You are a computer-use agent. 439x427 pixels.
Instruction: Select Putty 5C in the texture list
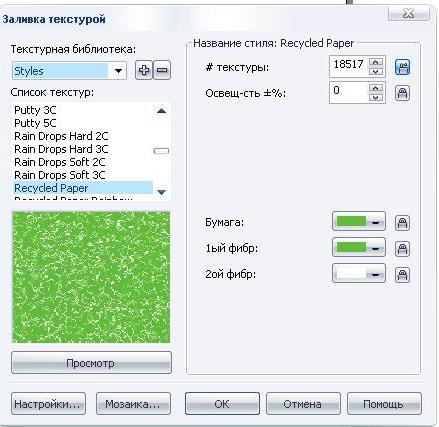[83, 123]
